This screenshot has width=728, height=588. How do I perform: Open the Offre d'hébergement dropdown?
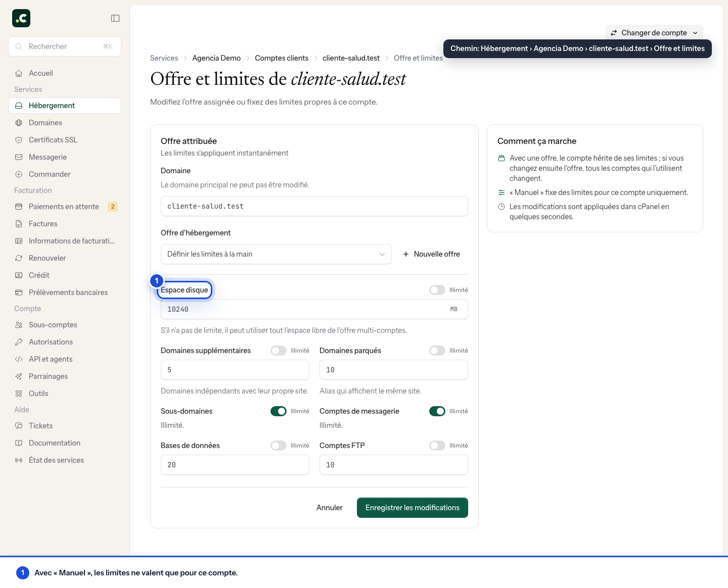pos(276,254)
